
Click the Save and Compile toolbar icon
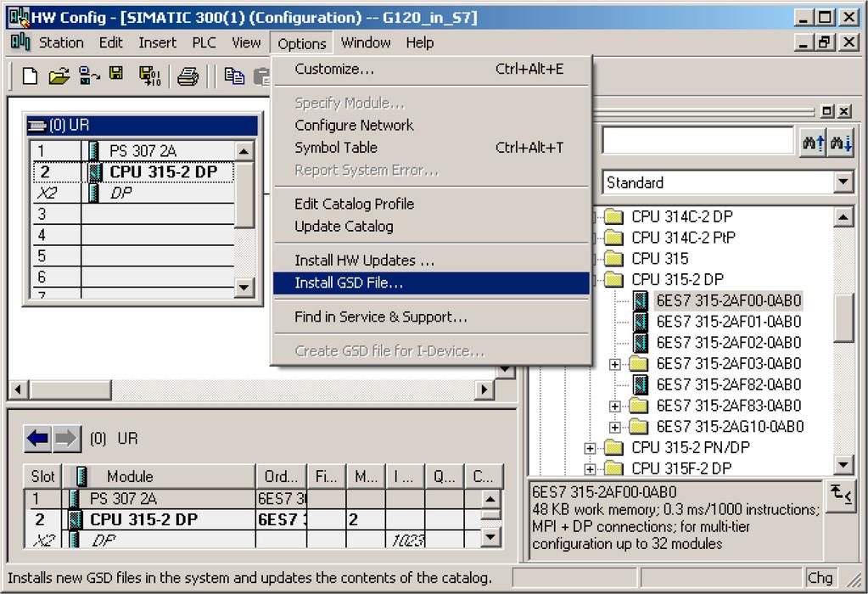coord(149,76)
